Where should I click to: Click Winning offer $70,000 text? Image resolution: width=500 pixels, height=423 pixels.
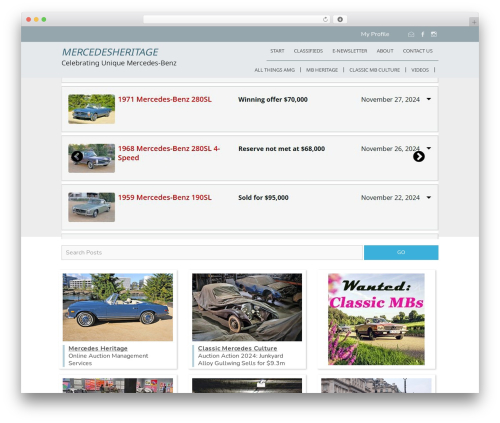[273, 99]
